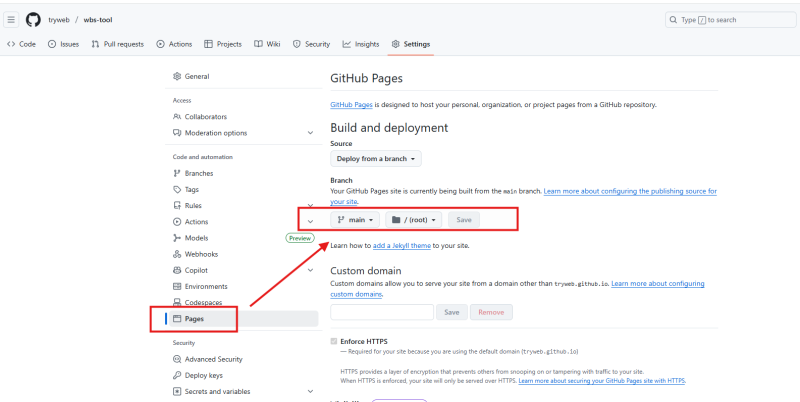Open link about configuring custom domains

pos(658,283)
